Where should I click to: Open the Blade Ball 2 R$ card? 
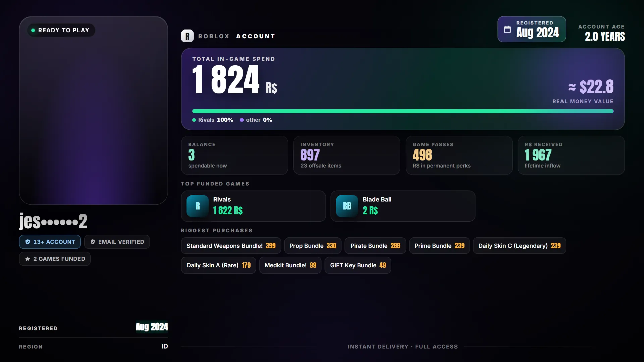[403, 206]
